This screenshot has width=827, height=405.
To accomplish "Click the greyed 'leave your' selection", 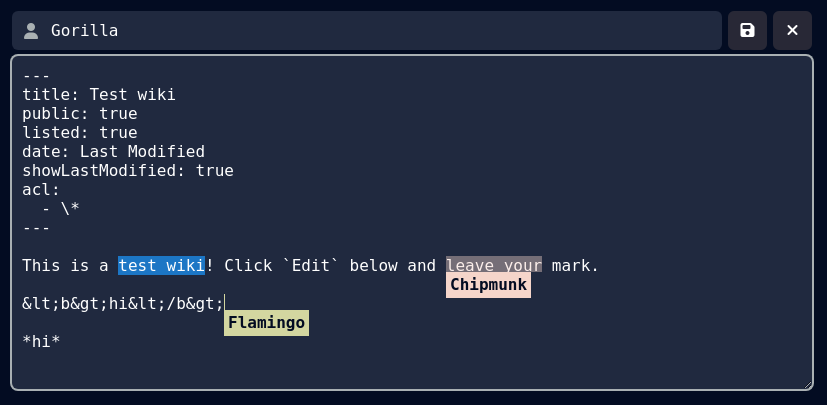I will pyautogui.click(x=494, y=264).
